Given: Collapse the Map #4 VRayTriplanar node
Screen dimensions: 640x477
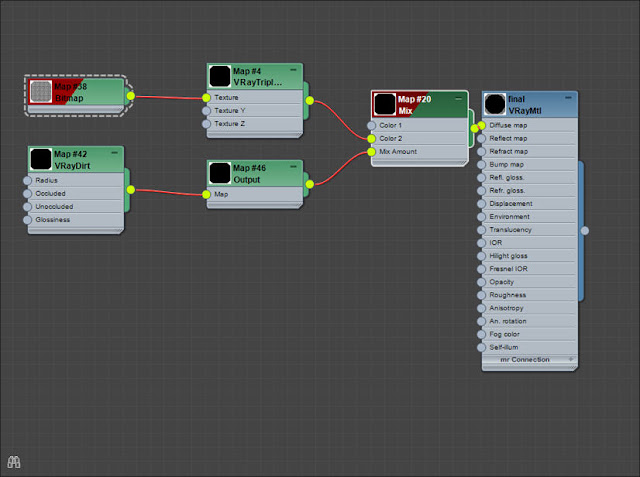Looking at the screenshot, I should coord(293,70).
